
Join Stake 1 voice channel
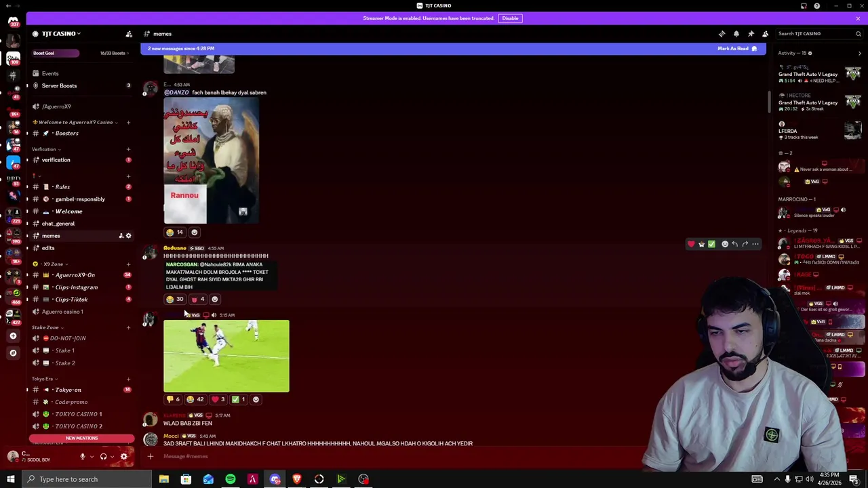81,350
